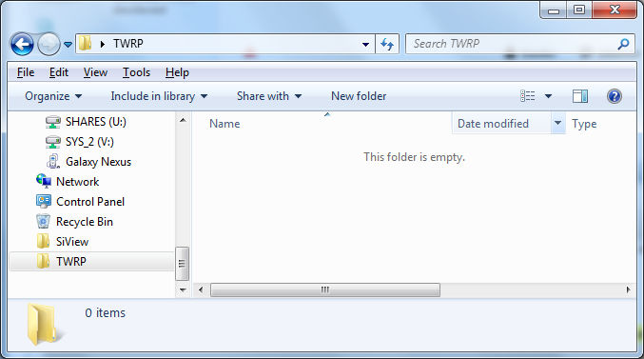Viewport: 644px width, 359px height.
Task: Click the Network globe icon
Action: [44, 181]
